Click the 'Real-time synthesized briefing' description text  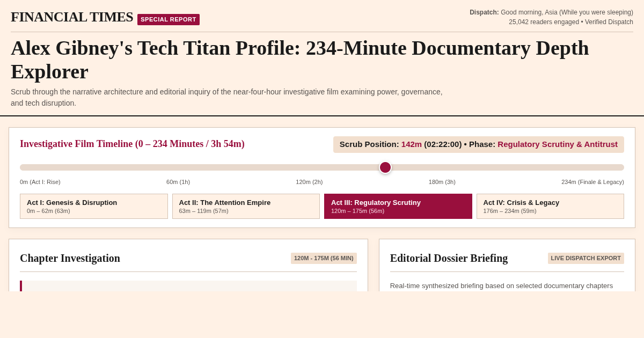(x=501, y=286)
